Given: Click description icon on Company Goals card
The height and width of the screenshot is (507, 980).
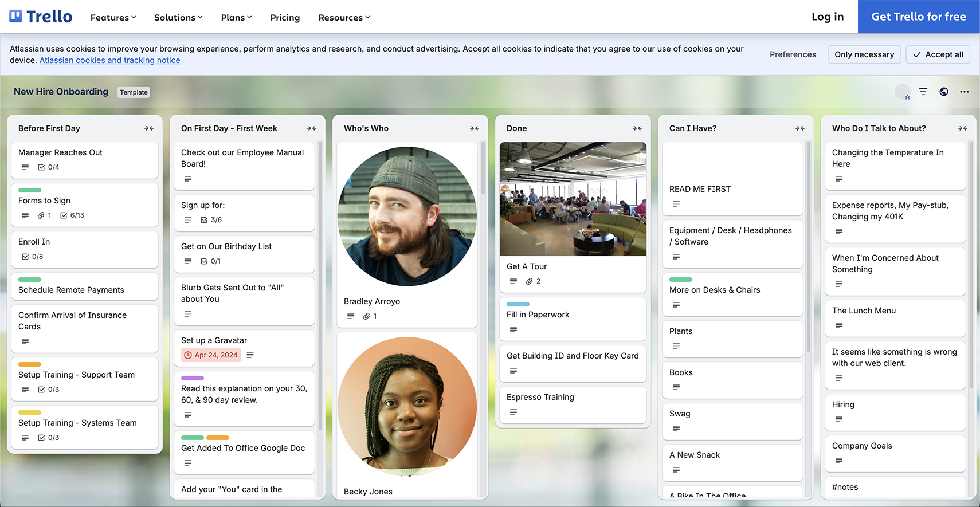Looking at the screenshot, I should point(839,461).
